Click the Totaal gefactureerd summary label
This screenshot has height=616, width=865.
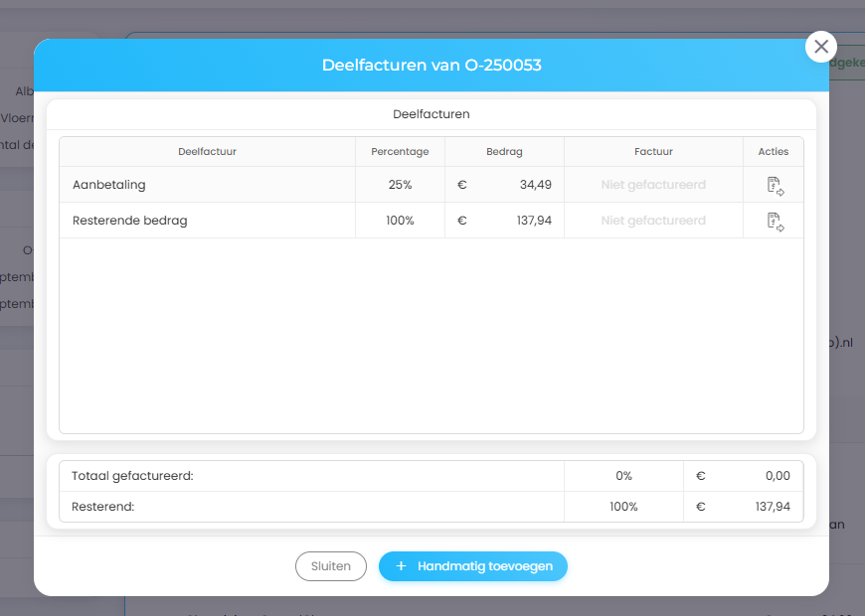click(132, 476)
